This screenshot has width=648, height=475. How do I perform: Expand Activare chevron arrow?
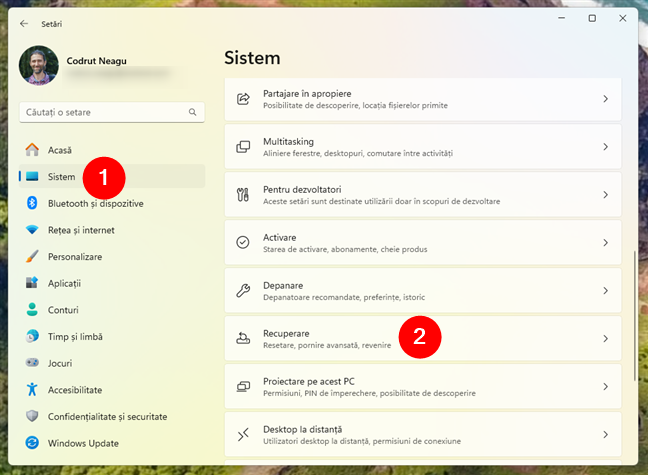(605, 243)
